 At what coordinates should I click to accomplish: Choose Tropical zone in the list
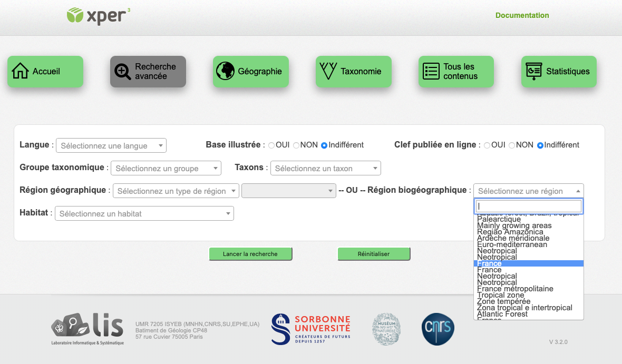tap(528, 296)
